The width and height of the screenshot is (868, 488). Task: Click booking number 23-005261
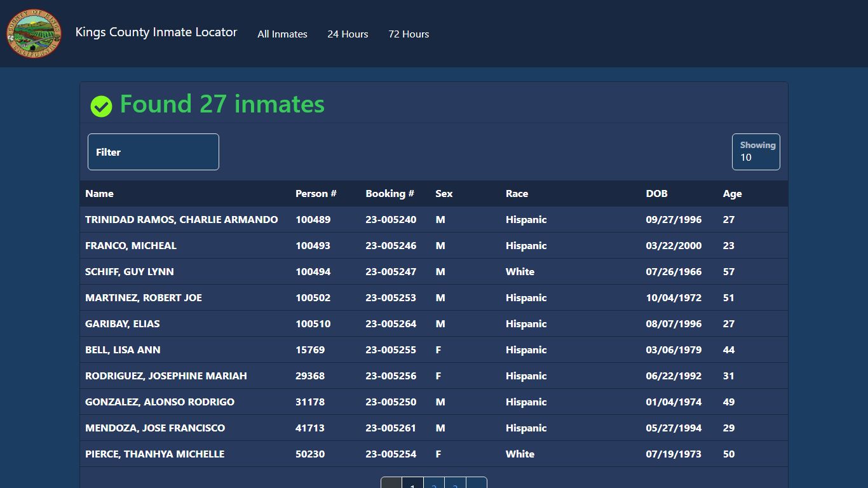(391, 428)
